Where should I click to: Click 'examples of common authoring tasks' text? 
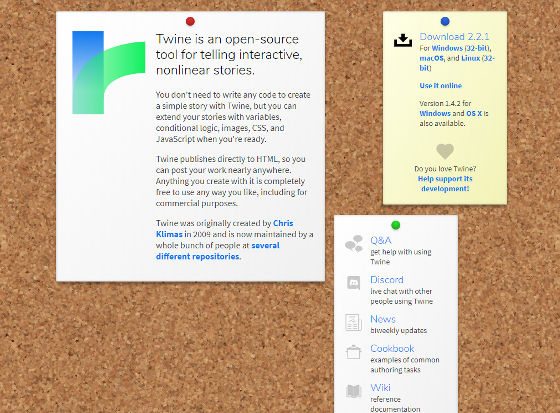click(405, 365)
